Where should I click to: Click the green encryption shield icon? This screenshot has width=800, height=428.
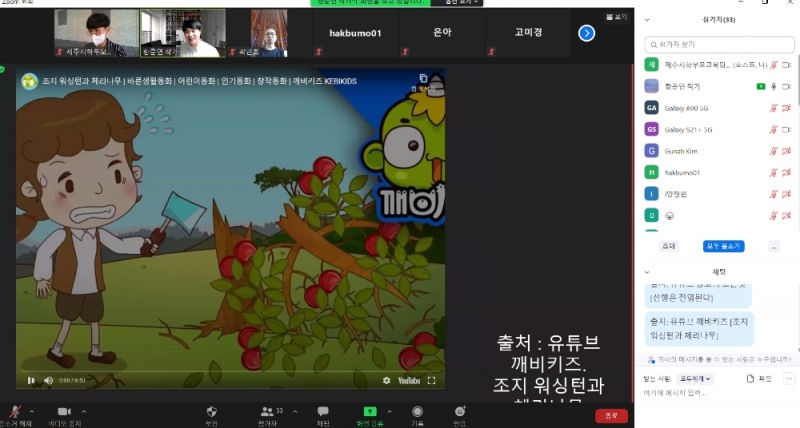pyautogui.click(x=2, y=69)
